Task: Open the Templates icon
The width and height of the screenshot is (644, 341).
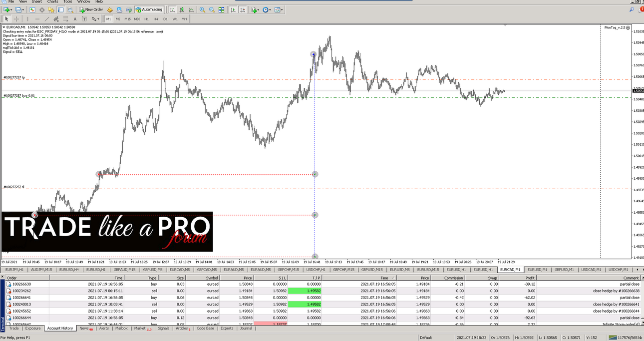Action: tap(277, 9)
